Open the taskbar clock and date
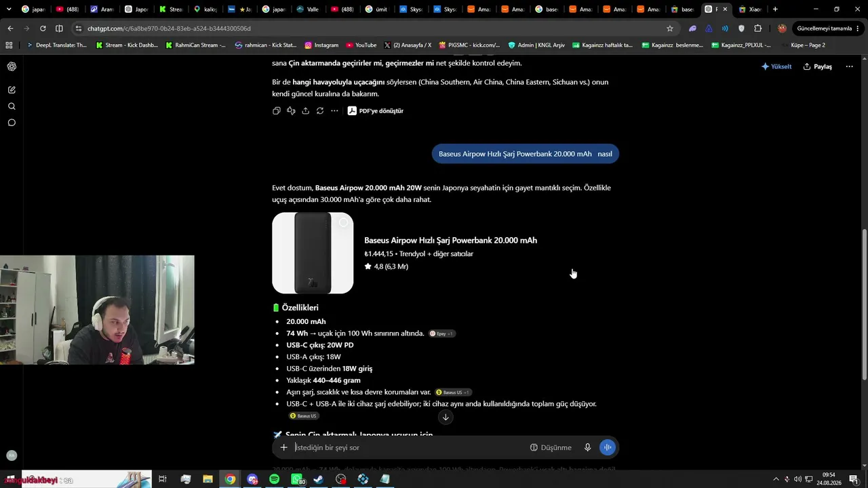This screenshot has height=488, width=868. tap(829, 479)
